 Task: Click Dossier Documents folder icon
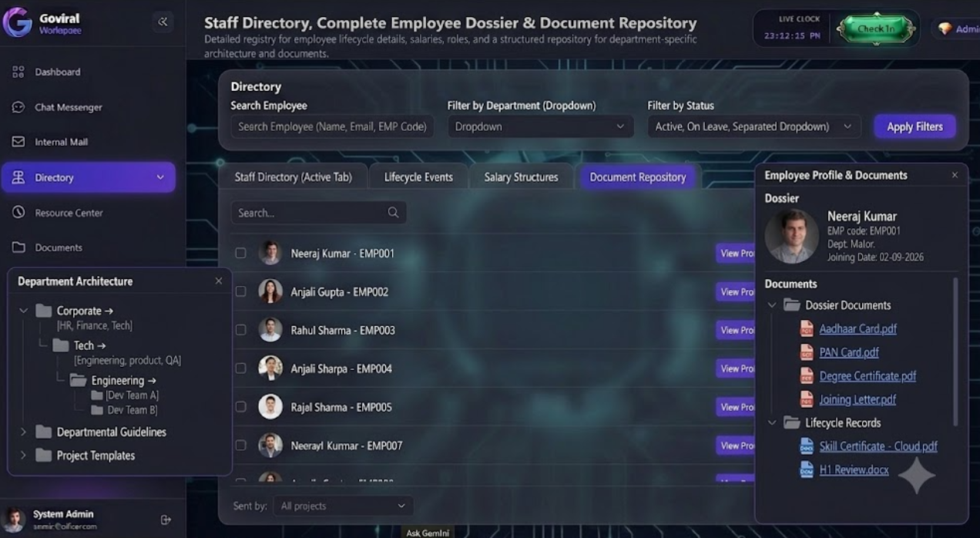click(x=792, y=305)
